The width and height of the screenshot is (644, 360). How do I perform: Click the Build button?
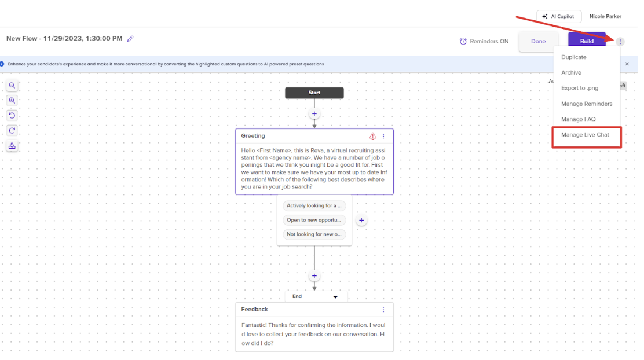(x=587, y=42)
